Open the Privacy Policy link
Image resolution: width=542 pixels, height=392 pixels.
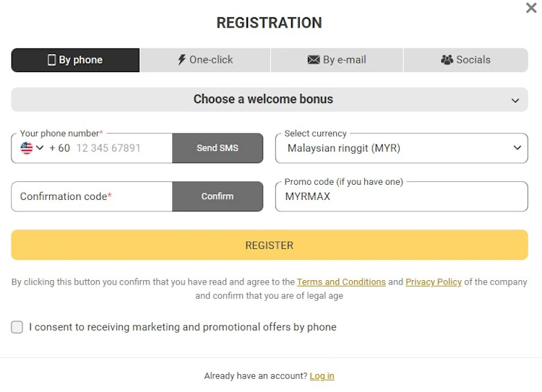click(x=434, y=282)
